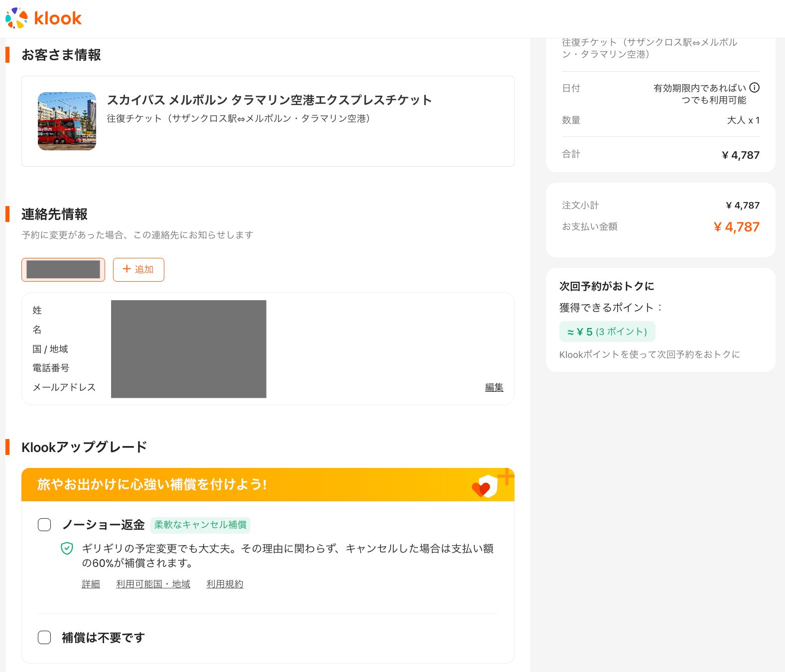The image size is (785, 672).
Task: Click the Klook logo
Action: coord(43,18)
